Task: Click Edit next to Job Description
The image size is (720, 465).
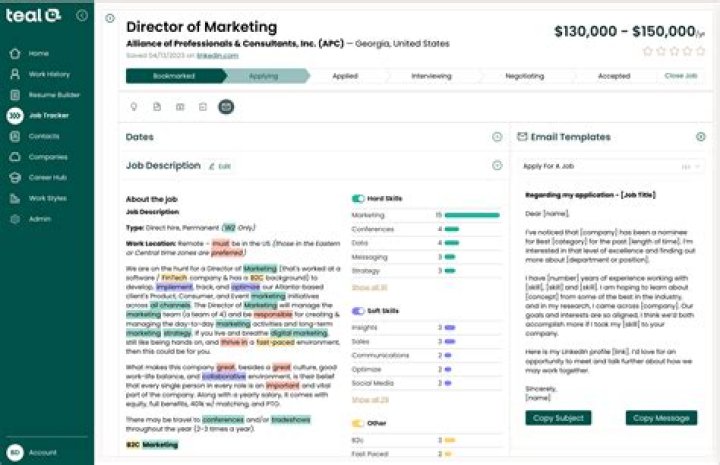Action: (x=220, y=166)
